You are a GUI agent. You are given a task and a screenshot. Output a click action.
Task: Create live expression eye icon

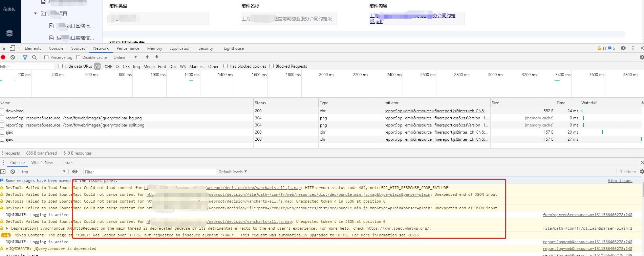tap(75, 172)
